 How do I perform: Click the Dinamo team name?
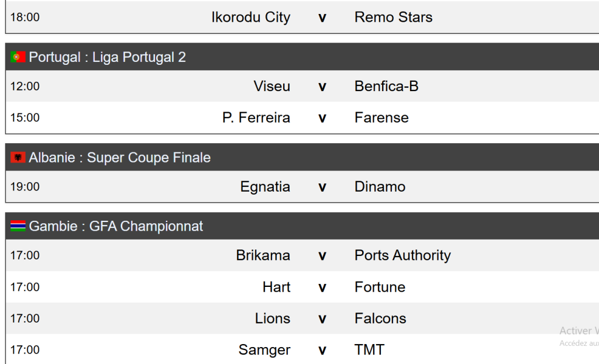[380, 187]
